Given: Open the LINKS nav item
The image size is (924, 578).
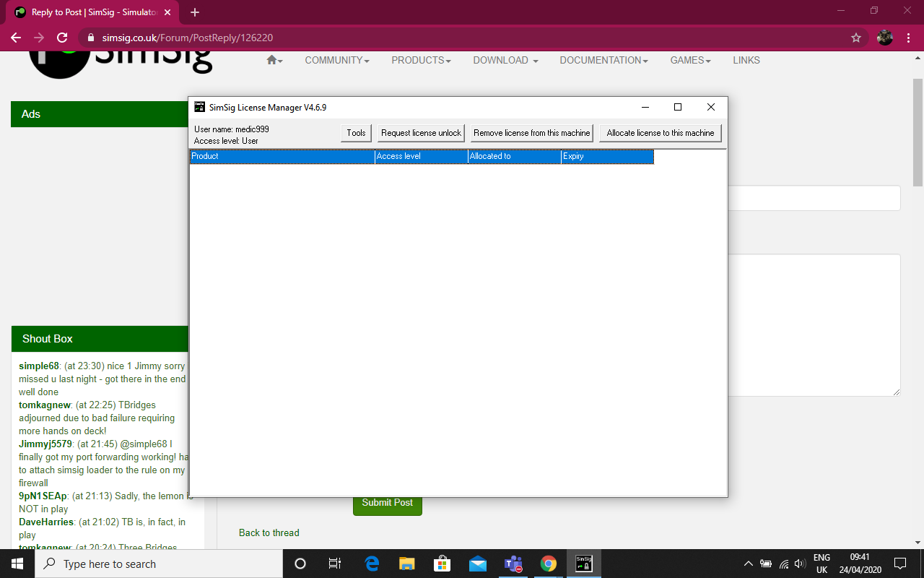Looking at the screenshot, I should 746,60.
